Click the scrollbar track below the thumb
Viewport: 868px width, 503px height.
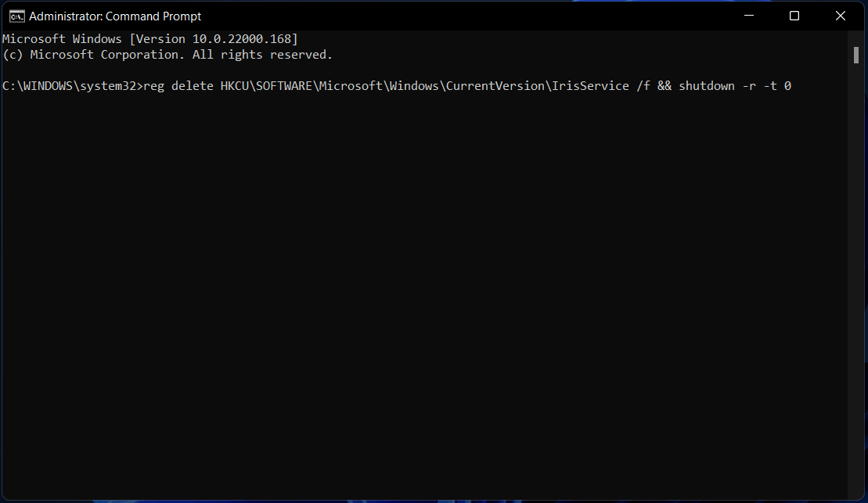tap(855, 277)
